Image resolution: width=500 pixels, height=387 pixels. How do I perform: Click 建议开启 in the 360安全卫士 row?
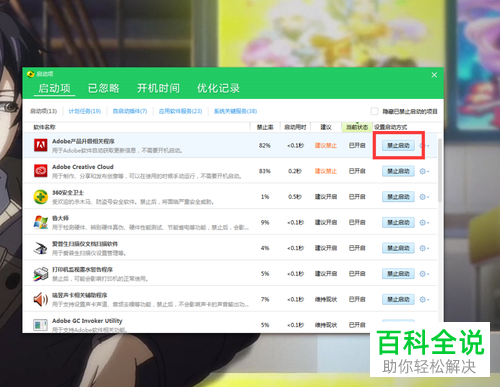pyautogui.click(x=326, y=197)
